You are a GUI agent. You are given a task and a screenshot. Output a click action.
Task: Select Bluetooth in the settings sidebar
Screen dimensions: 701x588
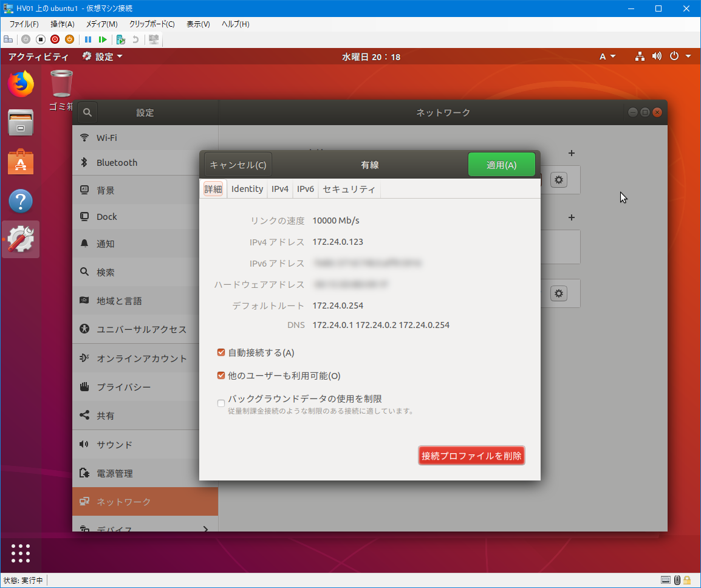117,162
